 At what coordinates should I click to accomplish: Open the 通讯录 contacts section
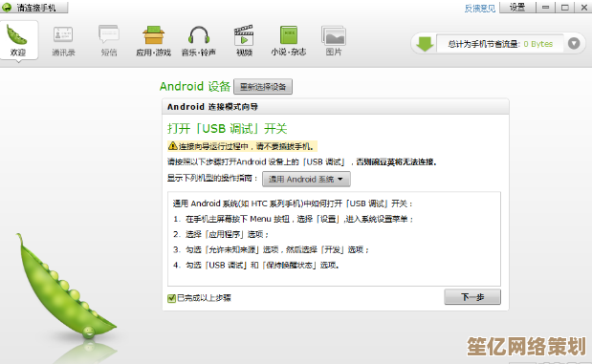pyautogui.click(x=63, y=41)
